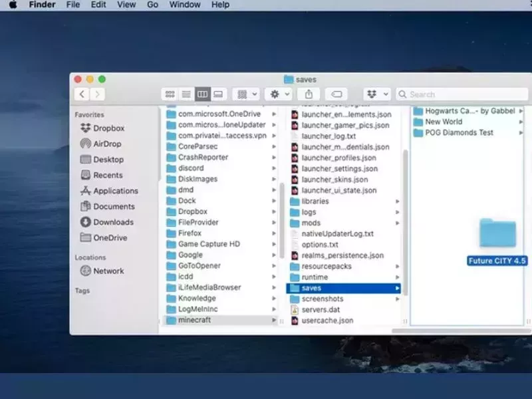Open the Action gear dropdown menu
This screenshot has height=399, width=532.
click(x=279, y=94)
